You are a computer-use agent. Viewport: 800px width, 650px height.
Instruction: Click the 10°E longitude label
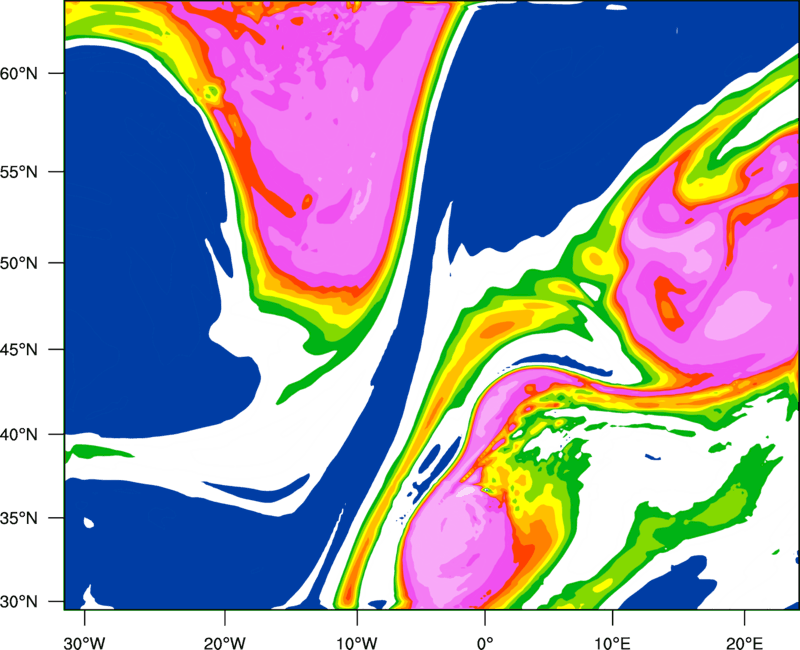pos(612,643)
